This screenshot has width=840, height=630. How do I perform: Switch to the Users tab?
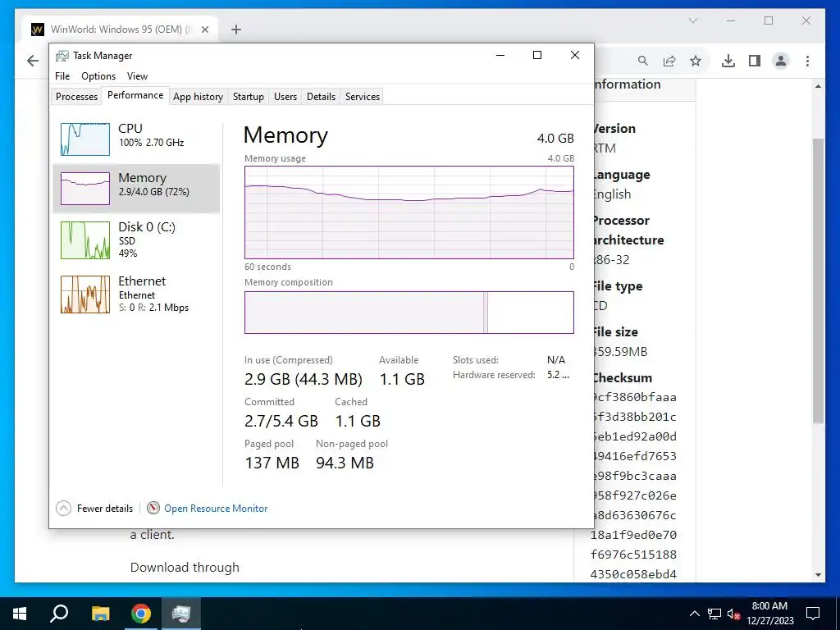(x=285, y=97)
